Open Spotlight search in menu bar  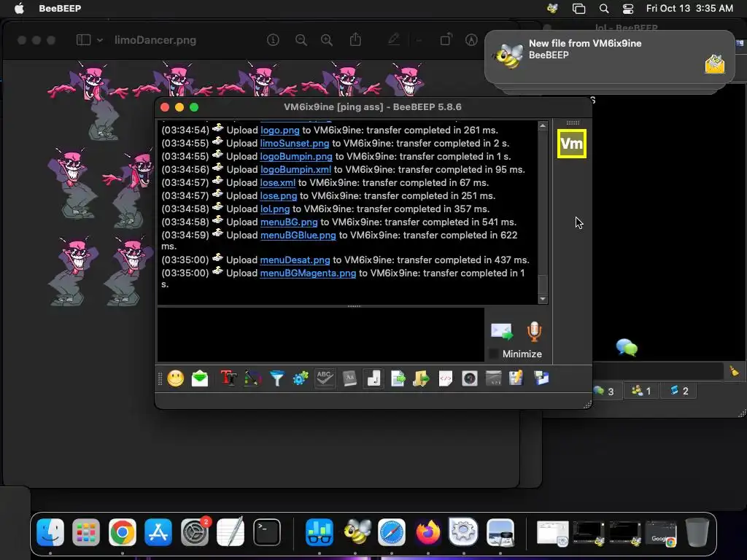(x=604, y=9)
